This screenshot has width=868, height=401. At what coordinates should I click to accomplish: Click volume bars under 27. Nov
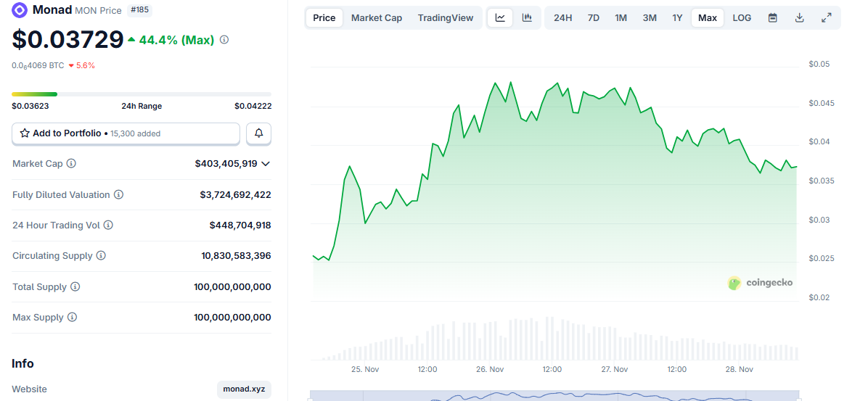click(x=615, y=344)
